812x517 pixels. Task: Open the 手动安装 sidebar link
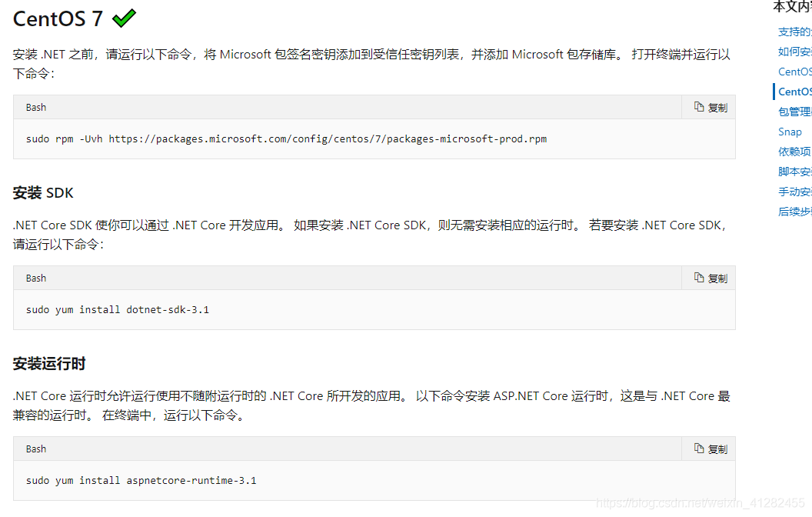tap(794, 192)
